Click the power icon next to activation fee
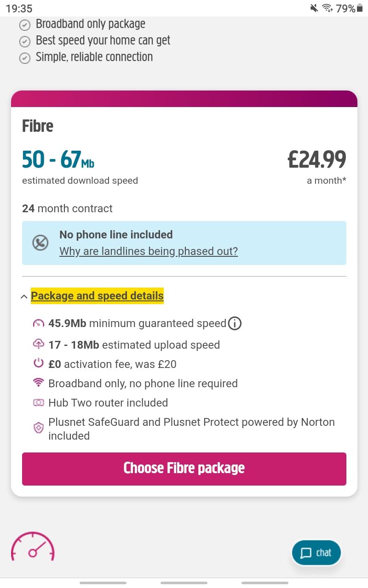The width and height of the screenshot is (368, 588). pyautogui.click(x=39, y=364)
